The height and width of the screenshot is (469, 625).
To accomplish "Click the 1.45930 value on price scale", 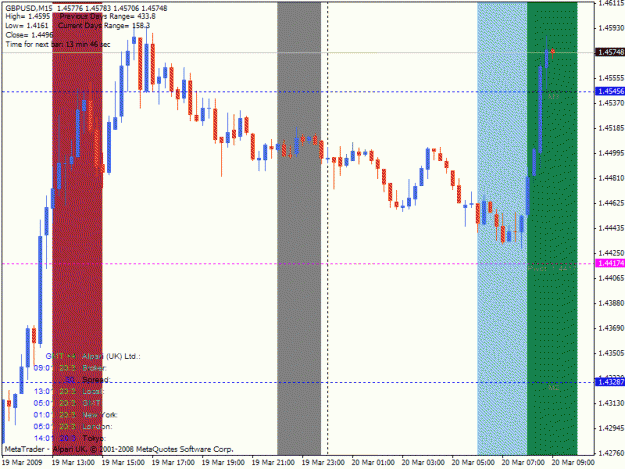I will [611, 28].
